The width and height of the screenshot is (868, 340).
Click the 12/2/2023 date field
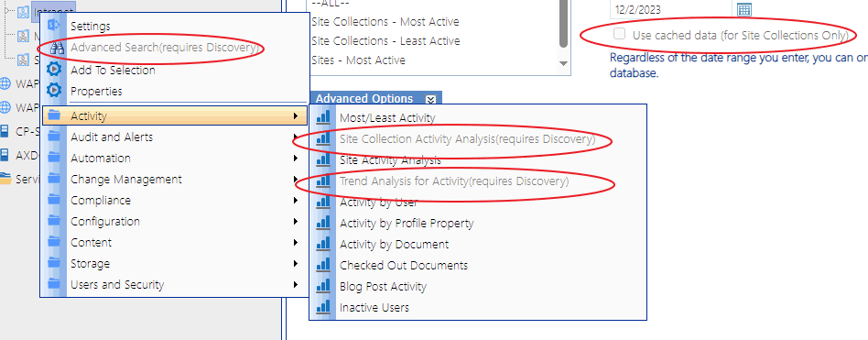click(x=671, y=9)
